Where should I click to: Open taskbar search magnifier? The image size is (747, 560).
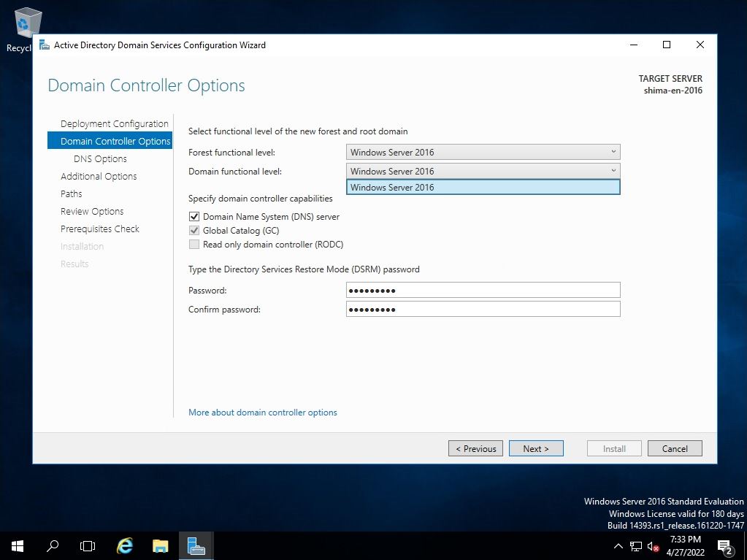tap(53, 545)
